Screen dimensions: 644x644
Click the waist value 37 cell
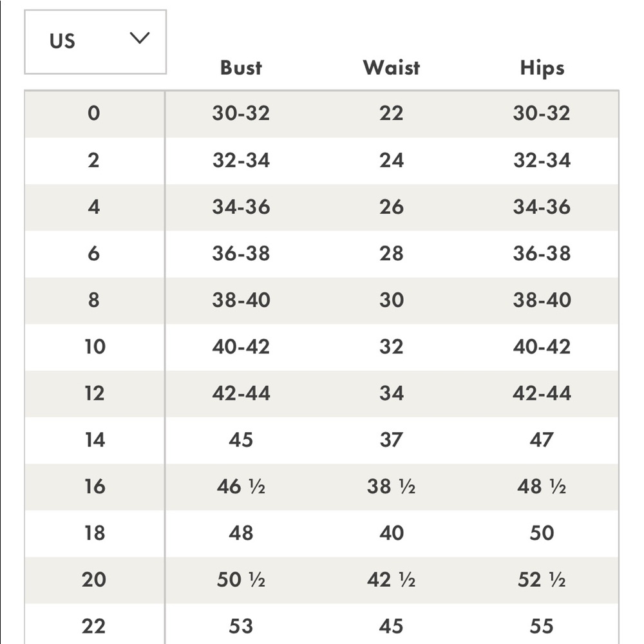[391, 440]
